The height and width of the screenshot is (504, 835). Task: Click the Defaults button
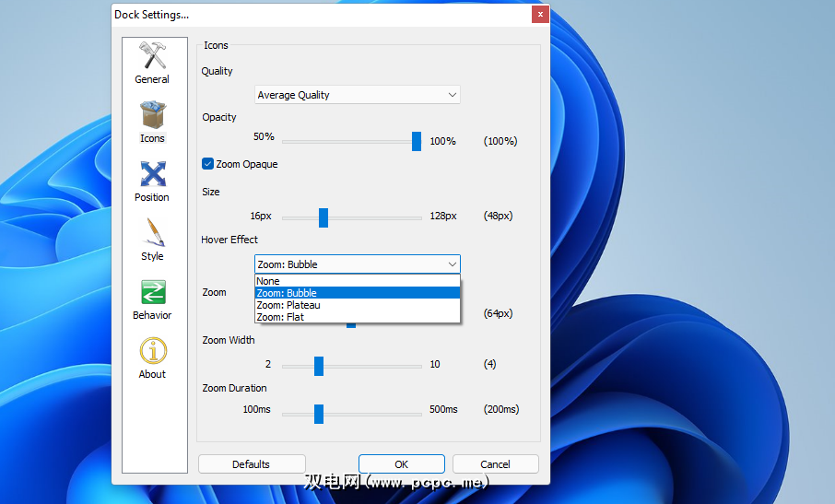click(x=251, y=464)
